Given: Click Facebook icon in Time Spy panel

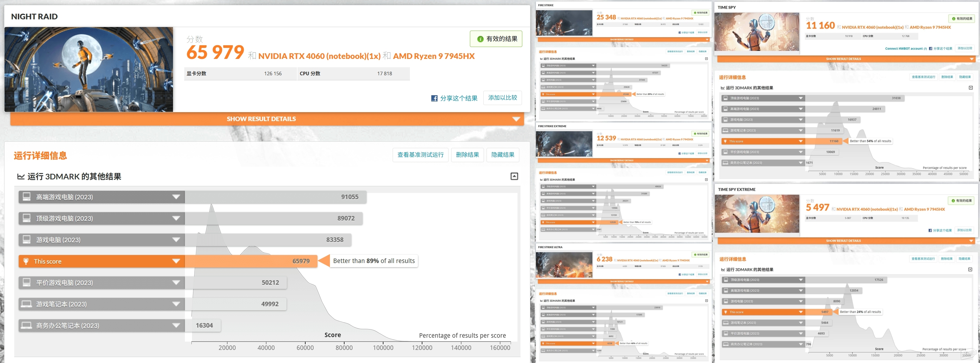Looking at the screenshot, I should (930, 48).
